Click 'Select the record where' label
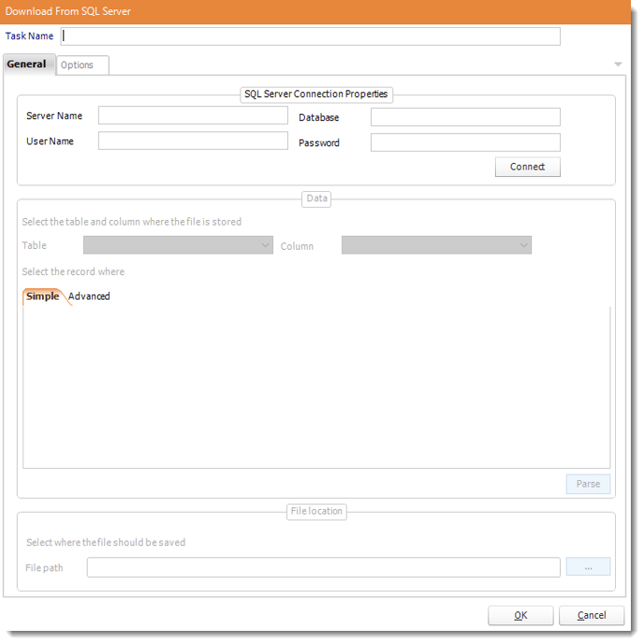Image resolution: width=644 pixels, height=644 pixels. click(x=73, y=271)
